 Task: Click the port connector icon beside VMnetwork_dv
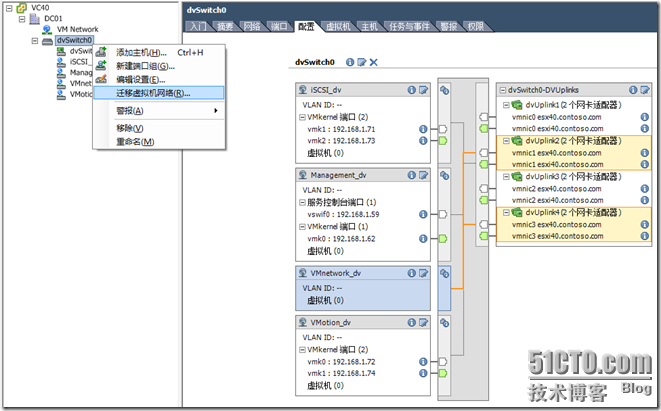tap(444, 274)
